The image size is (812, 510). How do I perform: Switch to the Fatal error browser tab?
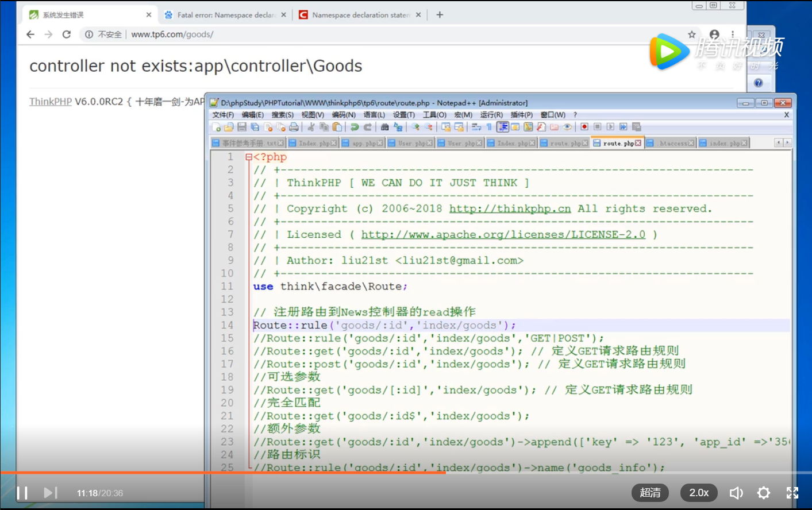click(x=226, y=15)
